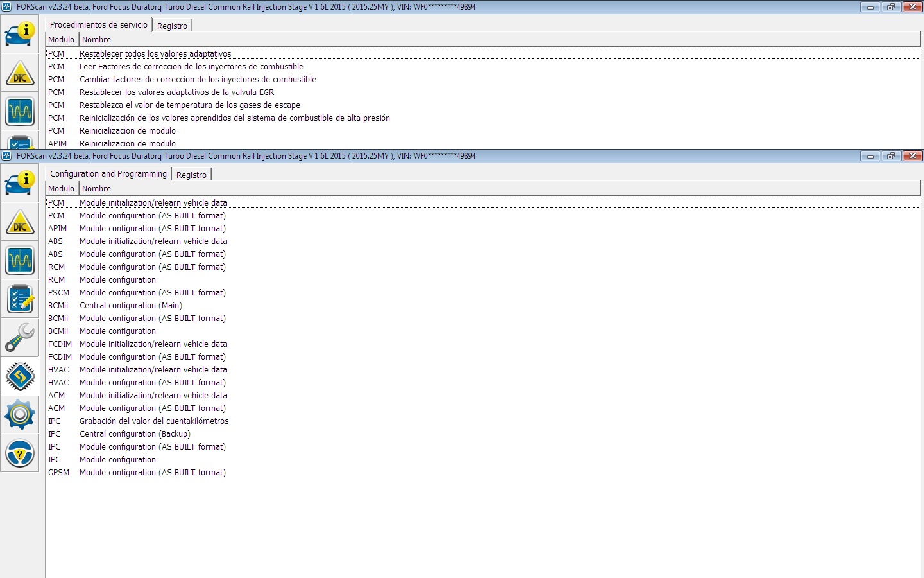This screenshot has width=924, height=578.
Task: Click DTC icon in Procedimientos de servicio window
Action: (x=20, y=73)
